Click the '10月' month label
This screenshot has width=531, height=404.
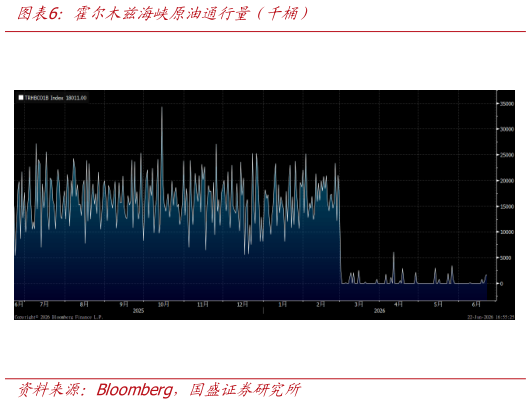164,304
